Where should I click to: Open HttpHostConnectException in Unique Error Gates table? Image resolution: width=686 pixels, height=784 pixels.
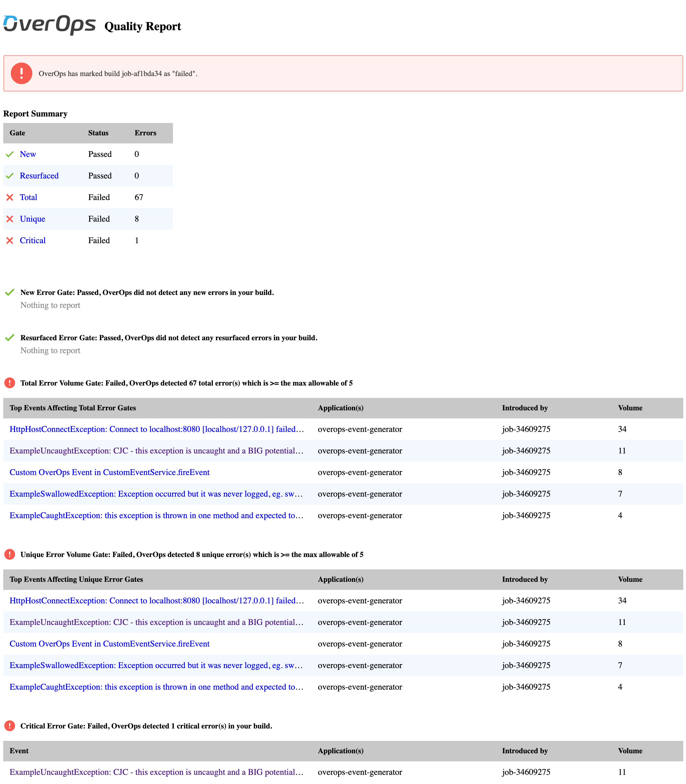pyautogui.click(x=157, y=601)
